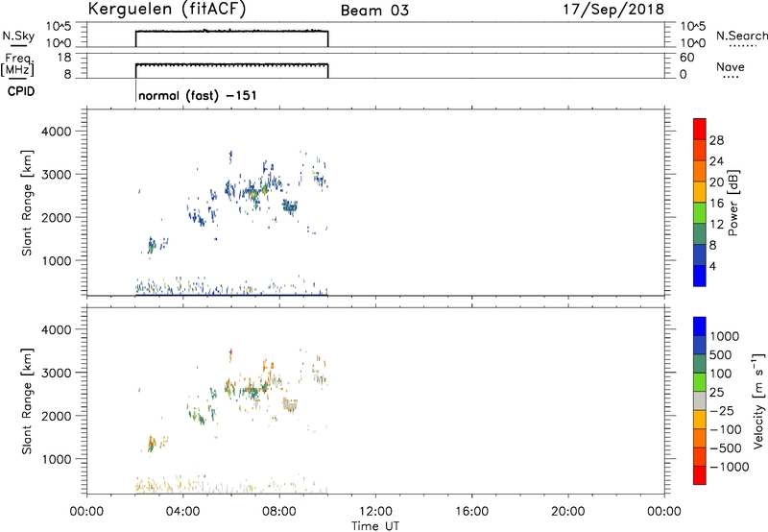
Task: Click the "04:00" time tick label
Action: 183,512
